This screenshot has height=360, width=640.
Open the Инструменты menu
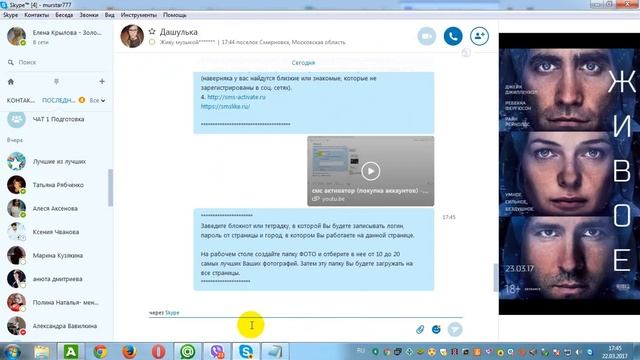pos(138,15)
